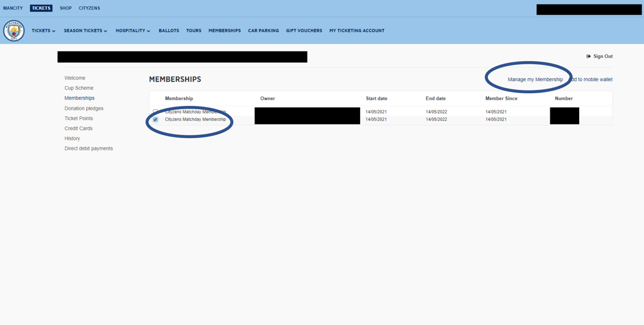Untick the checked second membership row checkbox
The image size is (644, 325).
[155, 119]
